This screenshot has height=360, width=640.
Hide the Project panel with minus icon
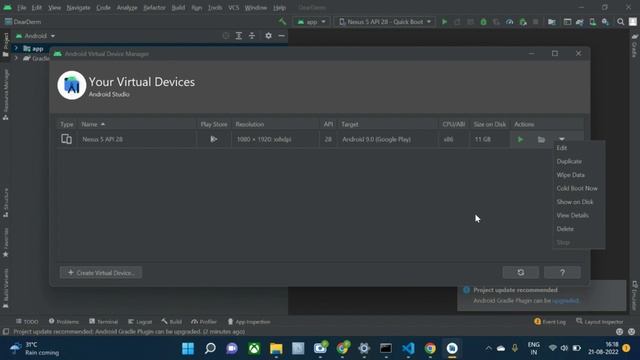pos(281,36)
